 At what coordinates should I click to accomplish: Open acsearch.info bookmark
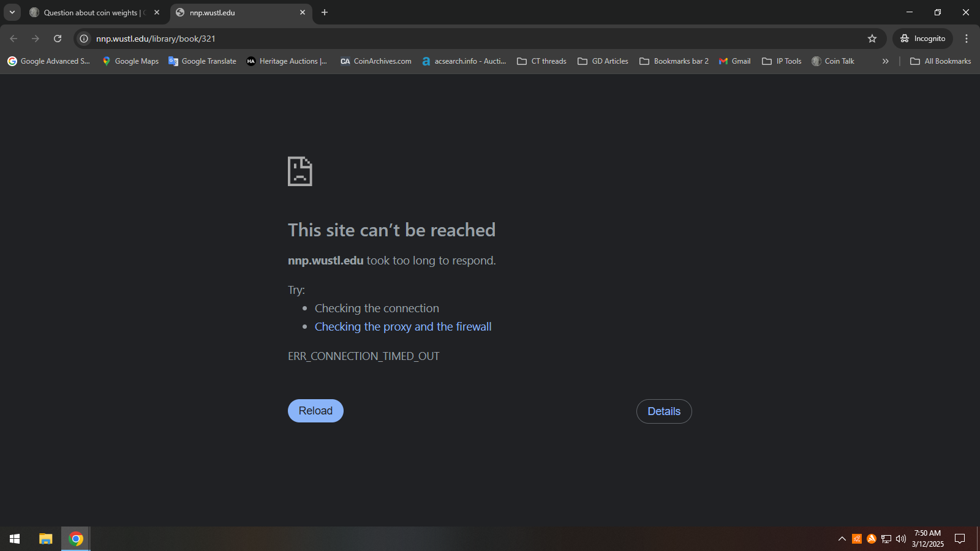[x=464, y=61]
